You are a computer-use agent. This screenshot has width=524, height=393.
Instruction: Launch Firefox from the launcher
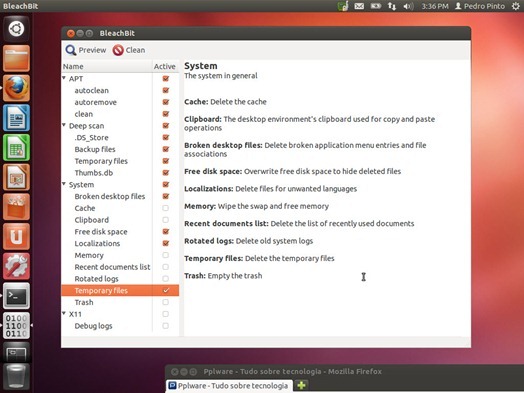(16, 88)
